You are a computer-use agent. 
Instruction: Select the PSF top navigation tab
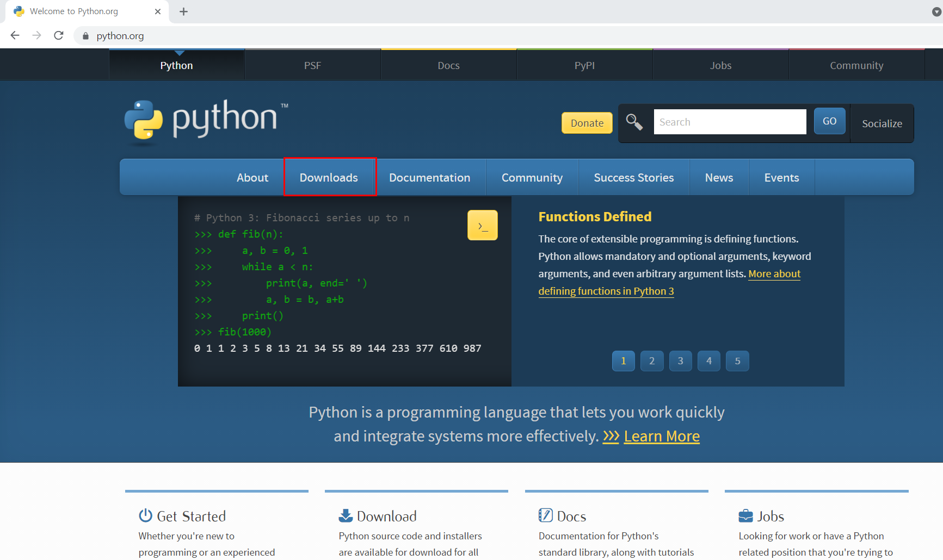tap(313, 65)
